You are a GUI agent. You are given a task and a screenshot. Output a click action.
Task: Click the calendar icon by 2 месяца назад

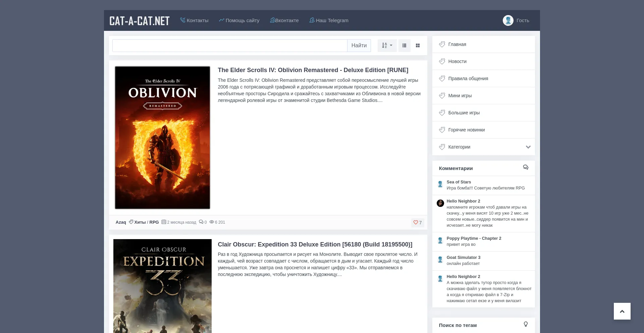164,222
